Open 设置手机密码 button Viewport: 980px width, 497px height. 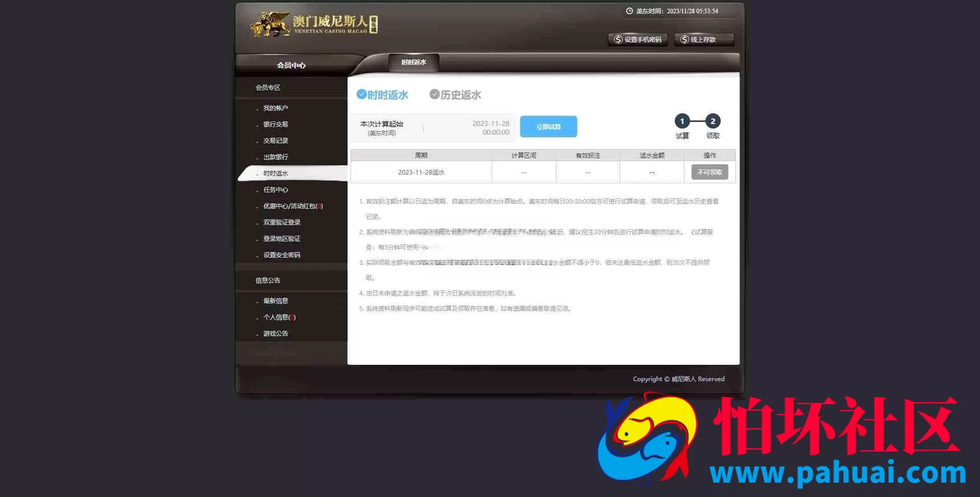[x=638, y=39]
